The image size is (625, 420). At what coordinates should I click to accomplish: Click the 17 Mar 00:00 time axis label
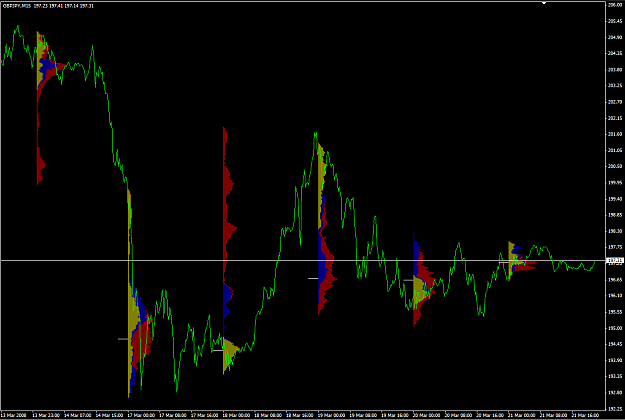(x=141, y=415)
